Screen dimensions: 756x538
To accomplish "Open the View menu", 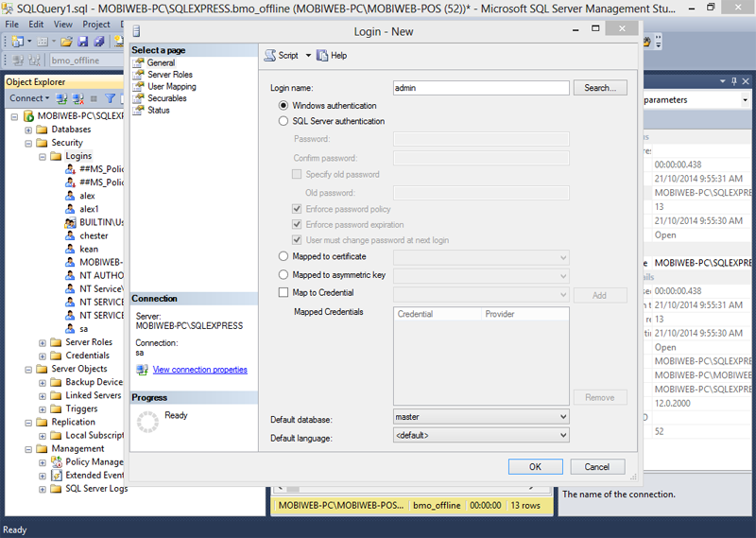I will point(62,25).
